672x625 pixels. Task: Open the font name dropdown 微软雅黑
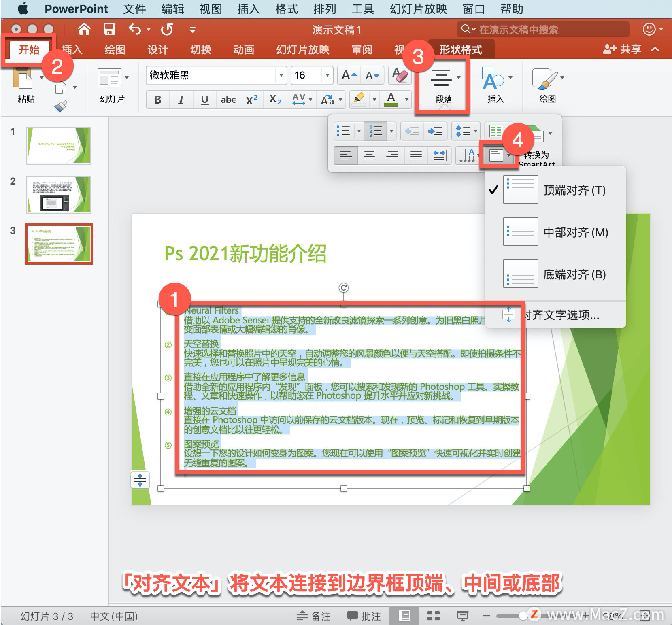point(281,75)
